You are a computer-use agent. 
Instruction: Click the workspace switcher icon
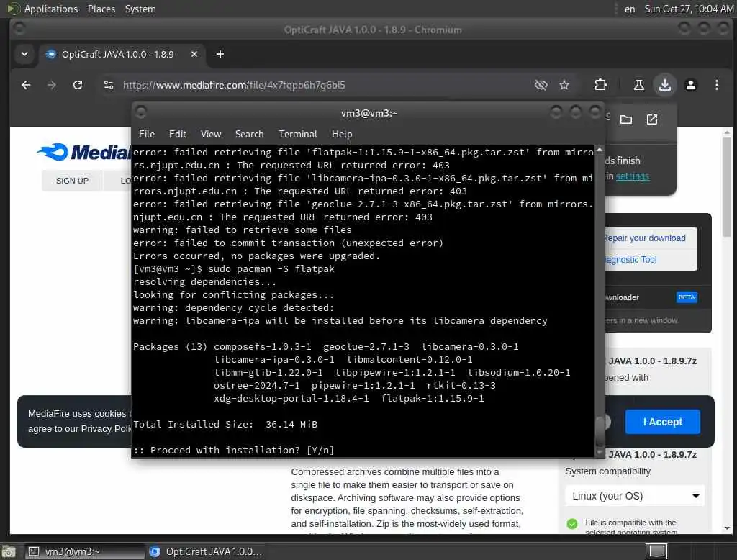point(656,551)
